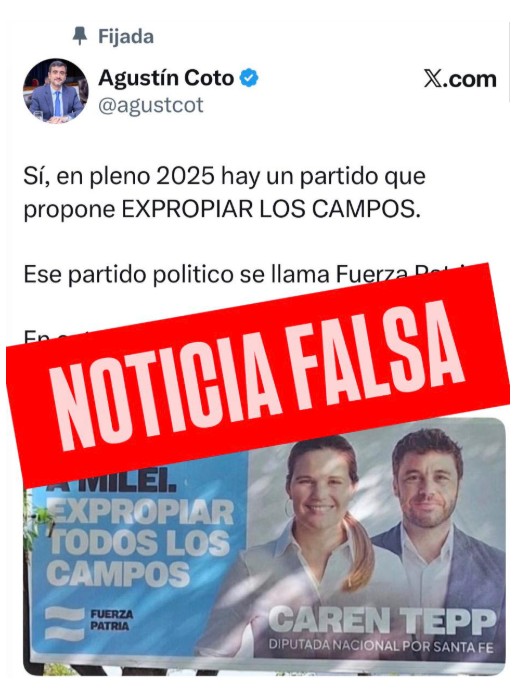Click the ".com" part of the watermark

tap(471, 79)
